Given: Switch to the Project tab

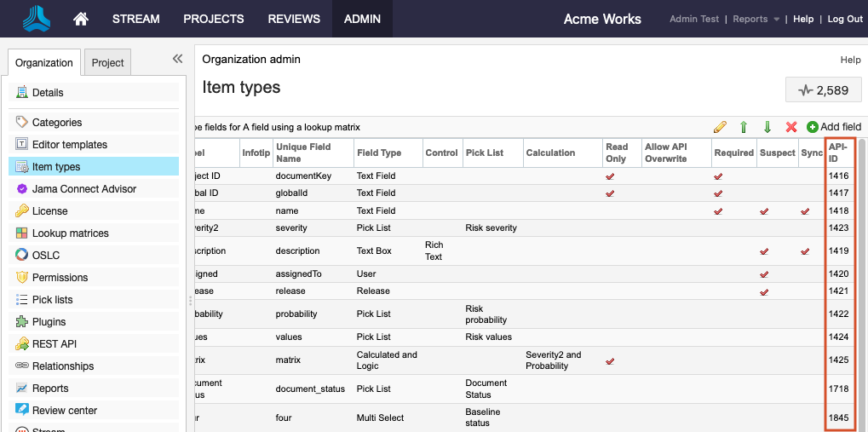Looking at the screenshot, I should click(x=108, y=62).
